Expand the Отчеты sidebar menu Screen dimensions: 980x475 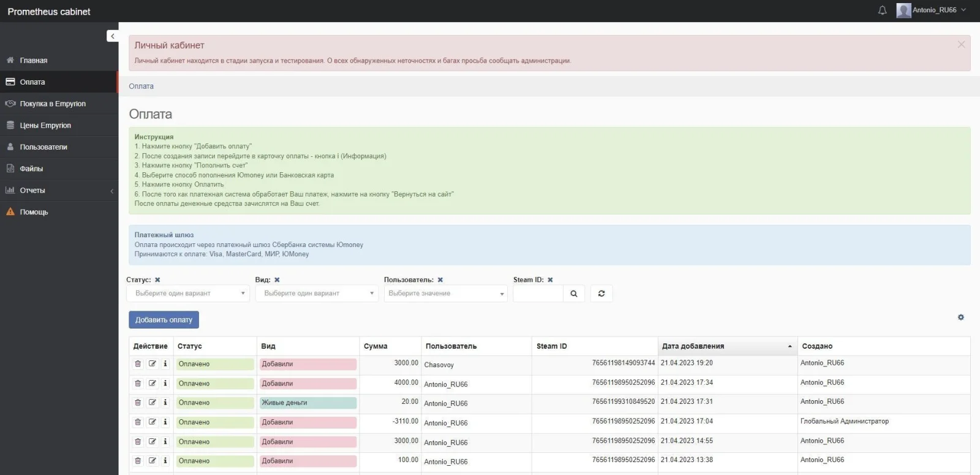click(59, 191)
